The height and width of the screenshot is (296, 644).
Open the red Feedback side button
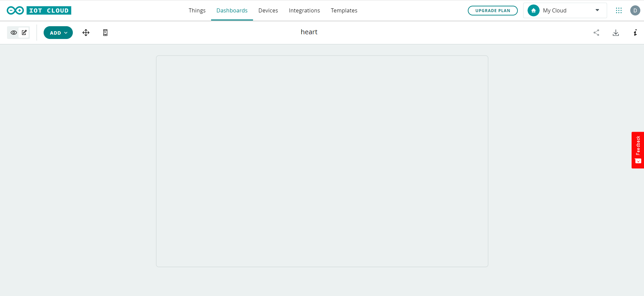click(x=638, y=150)
